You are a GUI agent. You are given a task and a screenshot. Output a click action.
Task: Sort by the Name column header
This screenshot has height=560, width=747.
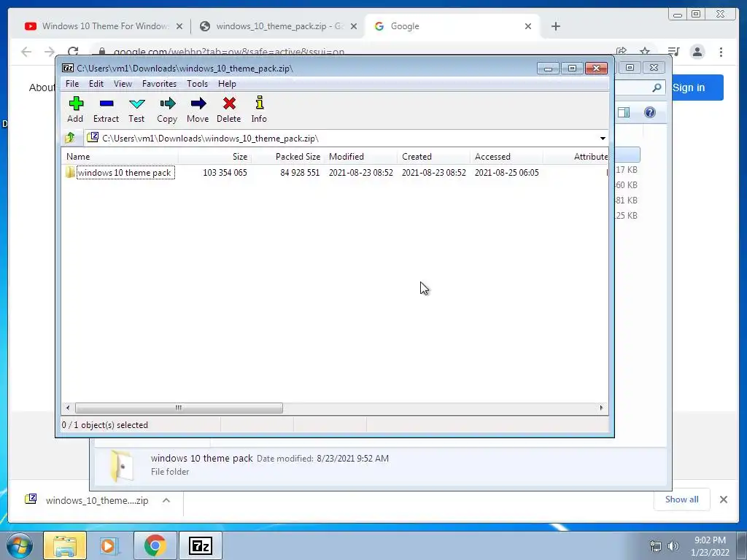click(x=120, y=157)
